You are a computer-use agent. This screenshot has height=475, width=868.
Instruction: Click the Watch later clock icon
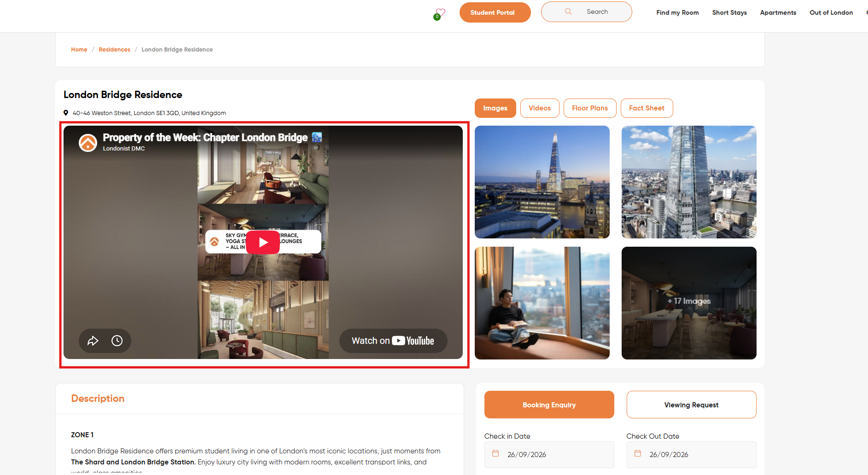(x=117, y=341)
